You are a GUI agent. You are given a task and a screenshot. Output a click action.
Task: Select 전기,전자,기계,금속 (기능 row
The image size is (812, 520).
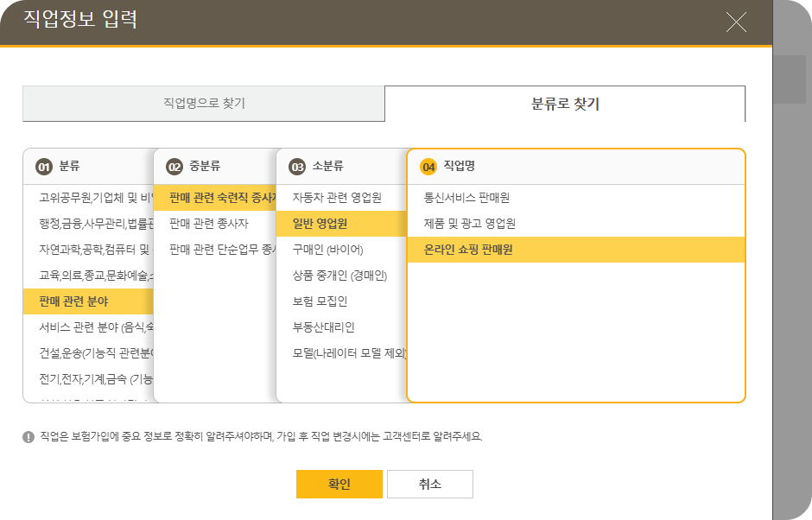89,378
